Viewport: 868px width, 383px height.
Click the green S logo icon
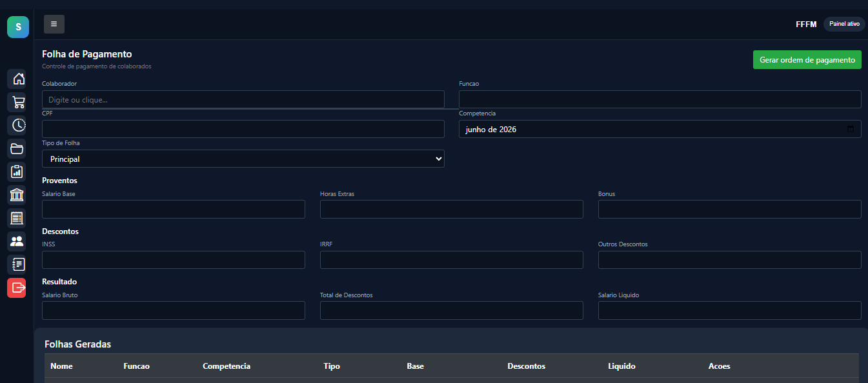click(18, 27)
